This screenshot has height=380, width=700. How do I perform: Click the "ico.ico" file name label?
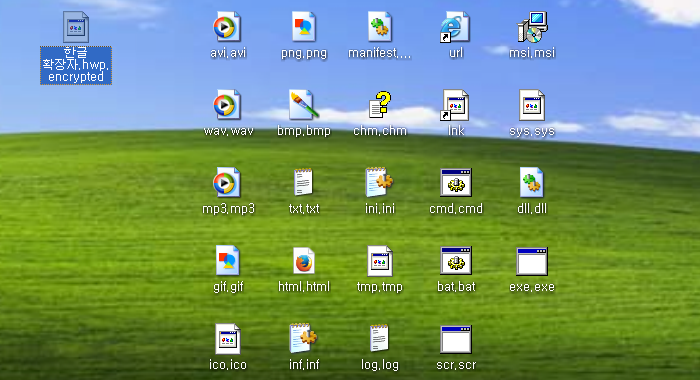[228, 364]
